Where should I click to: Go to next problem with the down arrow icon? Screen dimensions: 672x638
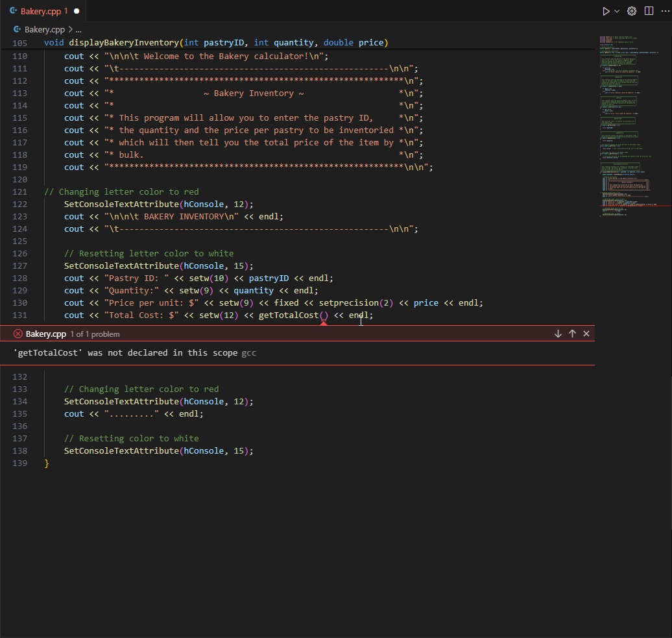click(558, 334)
